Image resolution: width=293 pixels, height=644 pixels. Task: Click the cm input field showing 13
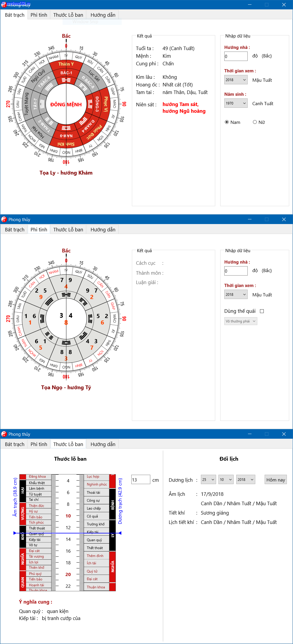[x=141, y=480]
